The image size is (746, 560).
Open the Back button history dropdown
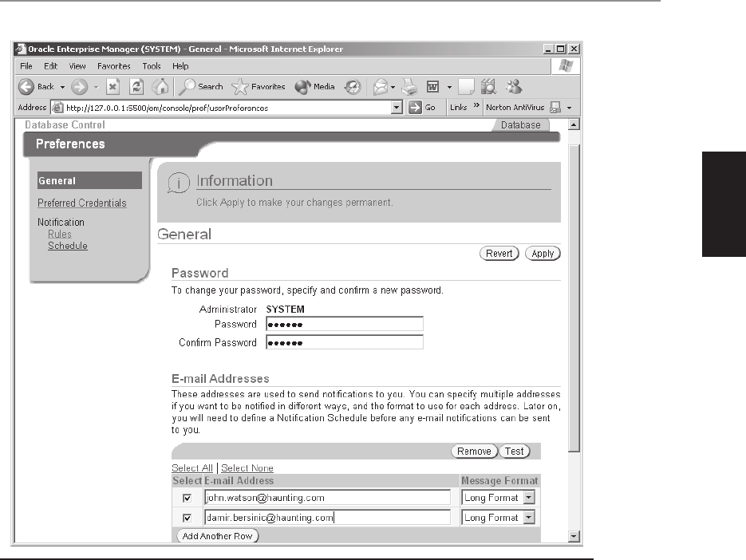click(x=62, y=87)
